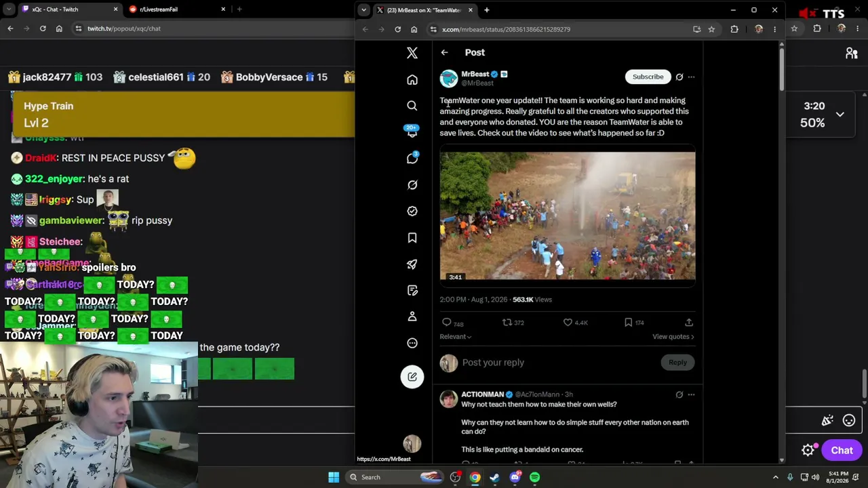Reload the X page
This screenshot has width=868, height=488.
pos(397,29)
